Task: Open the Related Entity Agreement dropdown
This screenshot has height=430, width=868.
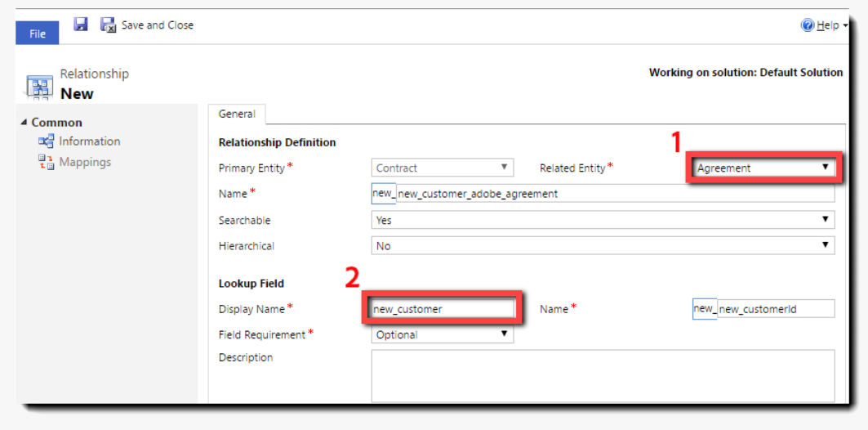Action: (764, 168)
